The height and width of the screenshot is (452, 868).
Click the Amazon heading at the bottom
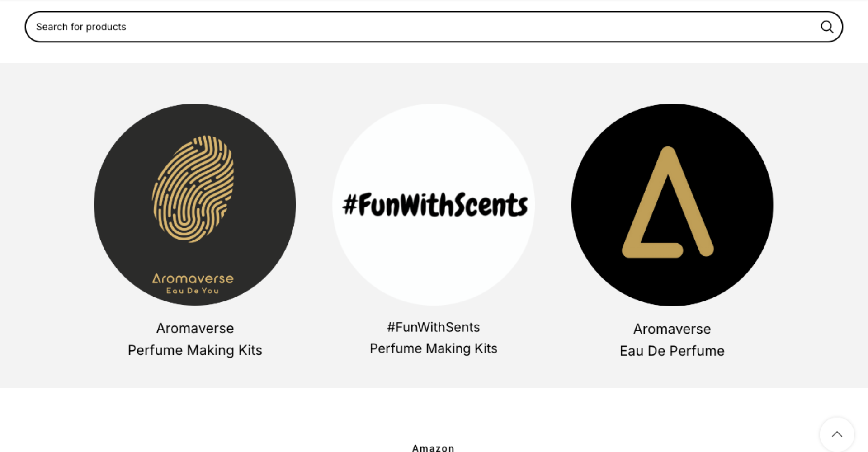point(433,448)
